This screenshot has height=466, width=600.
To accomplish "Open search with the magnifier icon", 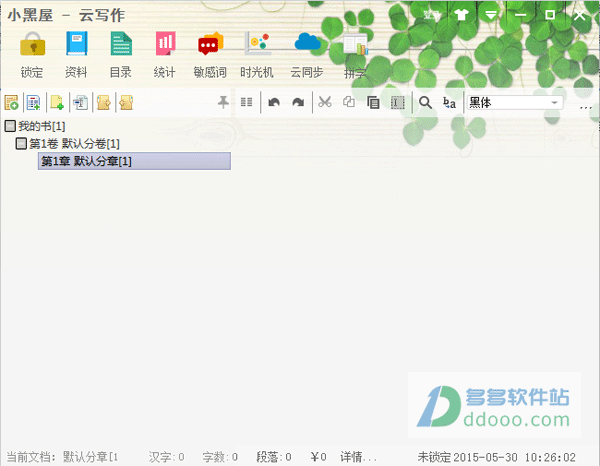I will [x=426, y=103].
